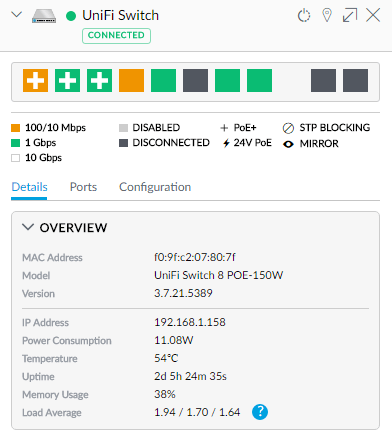Click model UniFi Switch 8 POE-150W

(x=218, y=275)
